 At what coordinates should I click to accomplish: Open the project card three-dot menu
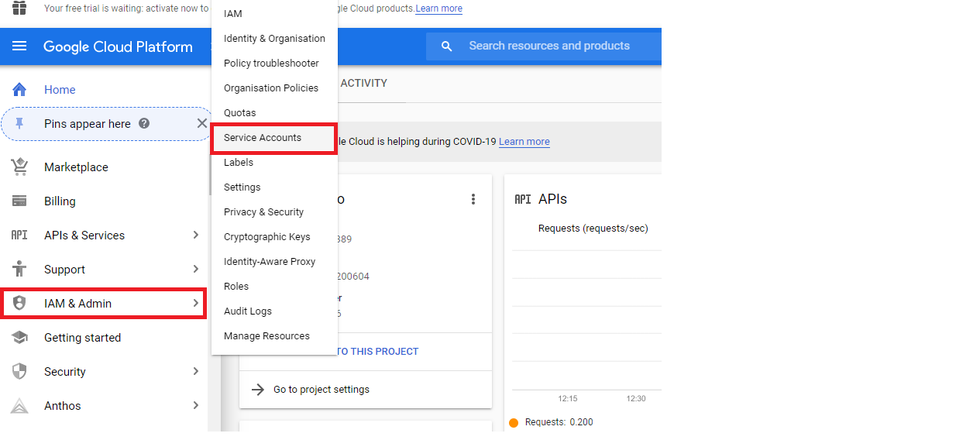473,199
